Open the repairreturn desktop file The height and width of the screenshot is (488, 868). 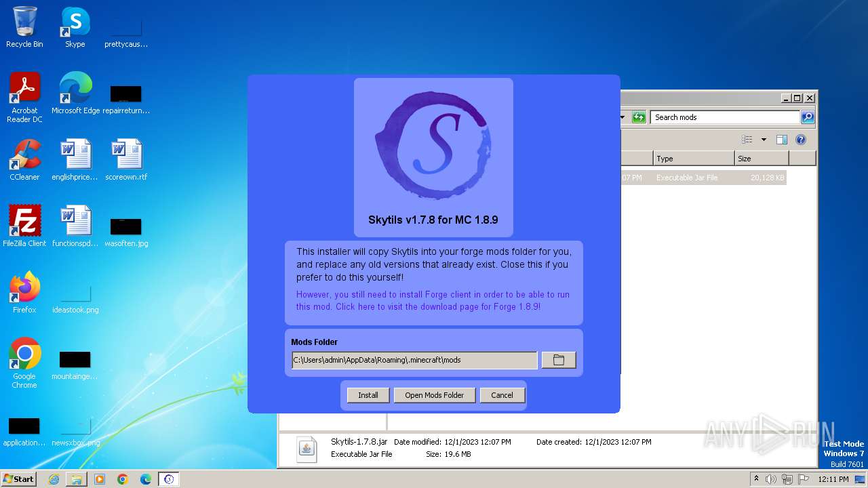tap(126, 98)
